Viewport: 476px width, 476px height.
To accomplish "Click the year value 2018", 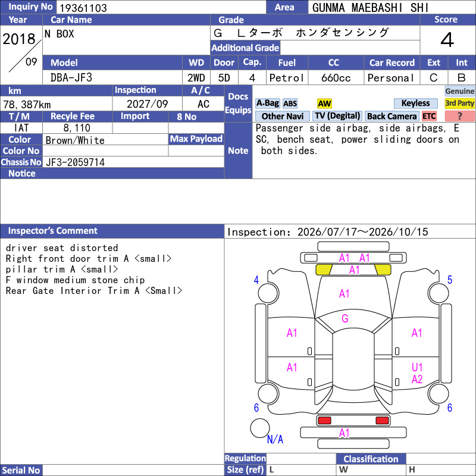I will click(x=19, y=39).
